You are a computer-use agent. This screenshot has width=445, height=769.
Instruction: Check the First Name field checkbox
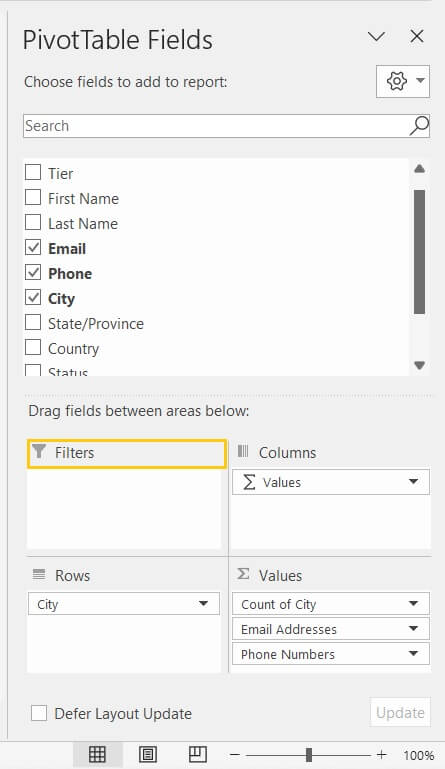click(x=33, y=197)
